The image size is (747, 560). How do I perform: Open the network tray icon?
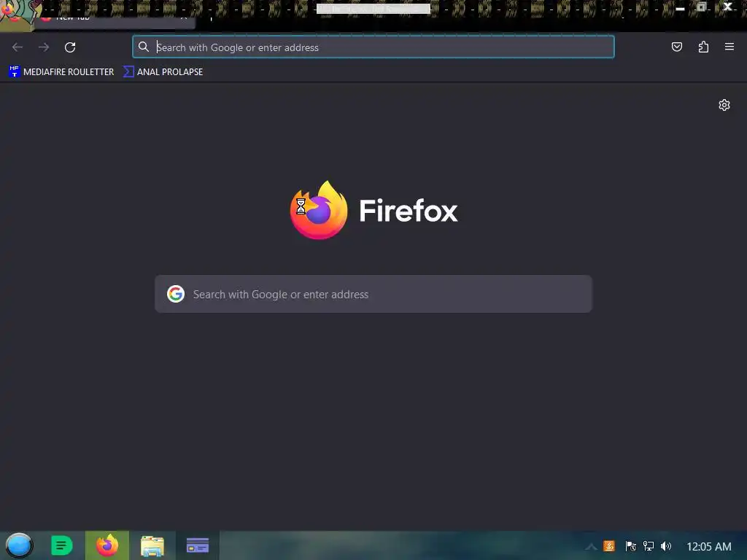(x=649, y=546)
